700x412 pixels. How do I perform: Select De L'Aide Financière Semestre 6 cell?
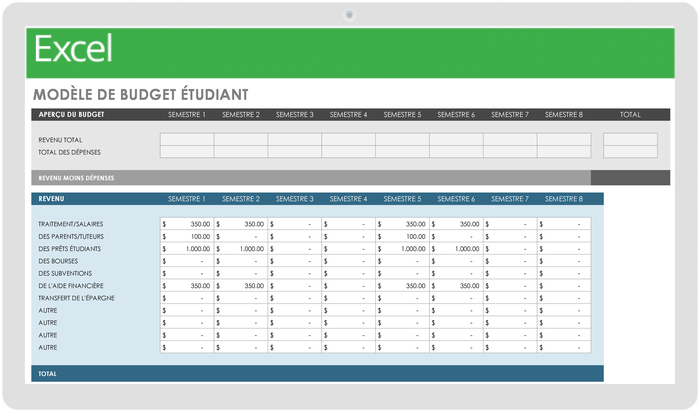(456, 286)
